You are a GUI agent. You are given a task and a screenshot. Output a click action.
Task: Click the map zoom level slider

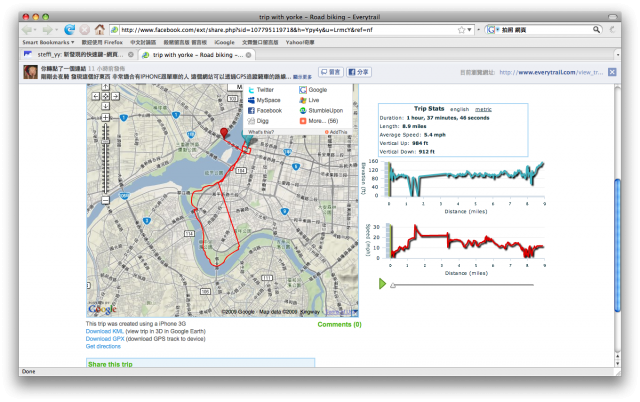106,142
